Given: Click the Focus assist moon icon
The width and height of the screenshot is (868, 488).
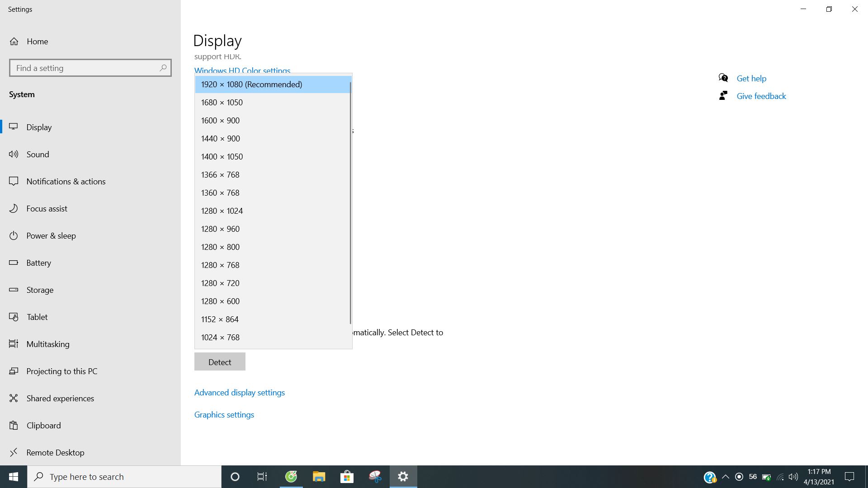Looking at the screenshot, I should pyautogui.click(x=14, y=208).
